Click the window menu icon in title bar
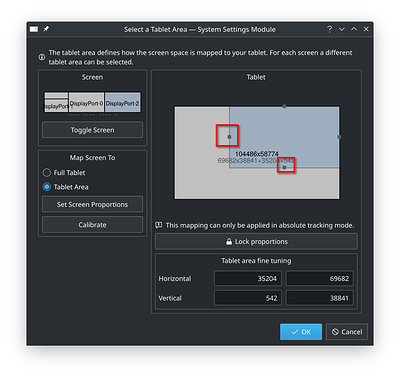400x376 pixels. click(x=34, y=29)
